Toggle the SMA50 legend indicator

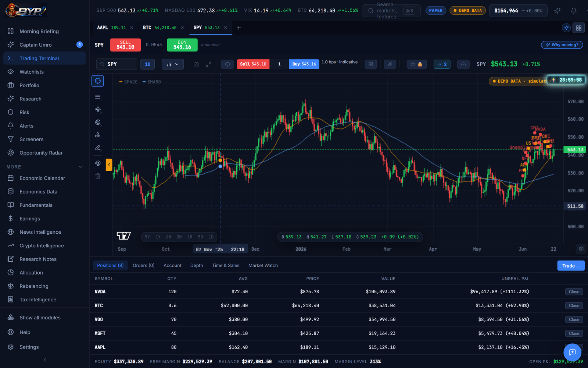152,82
